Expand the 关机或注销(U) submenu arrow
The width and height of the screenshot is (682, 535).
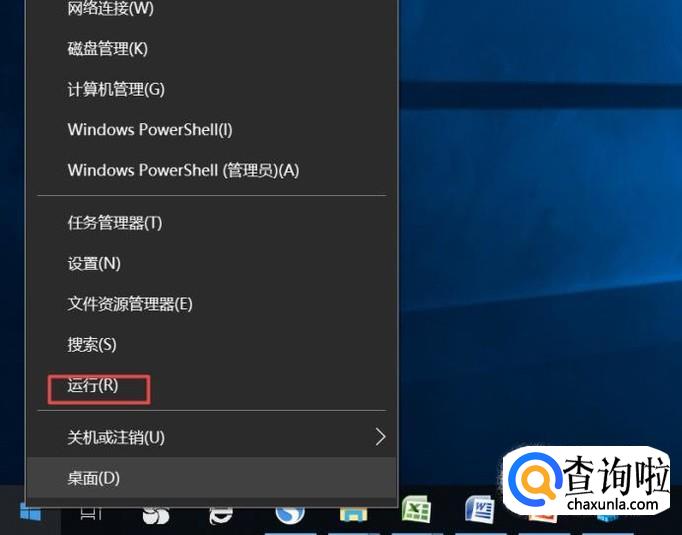coord(380,437)
